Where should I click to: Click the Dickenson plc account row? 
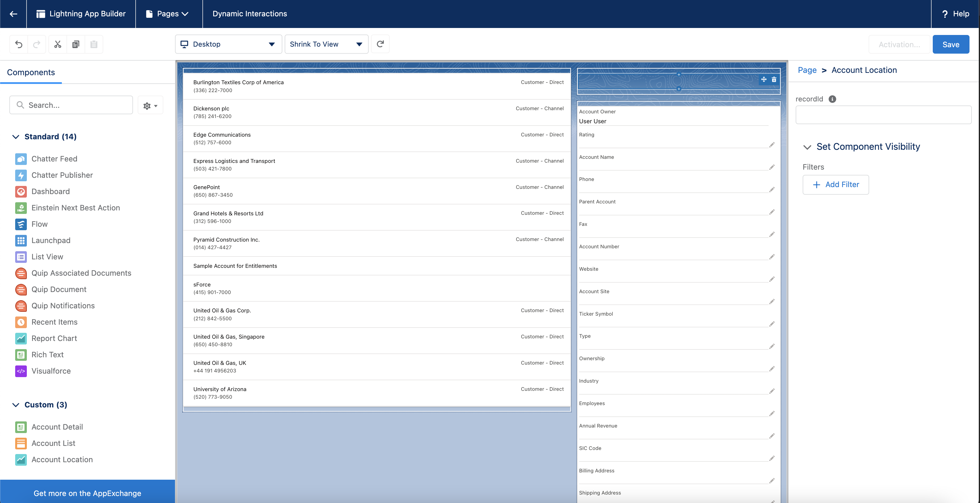[x=377, y=112]
